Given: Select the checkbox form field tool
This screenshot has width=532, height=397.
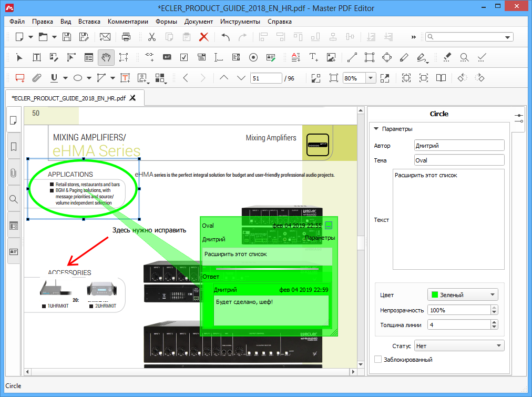Looking at the screenshot, I should (184, 57).
